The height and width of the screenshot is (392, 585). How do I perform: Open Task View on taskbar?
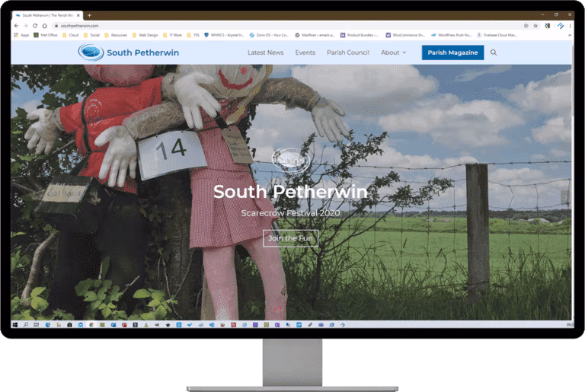point(37,325)
